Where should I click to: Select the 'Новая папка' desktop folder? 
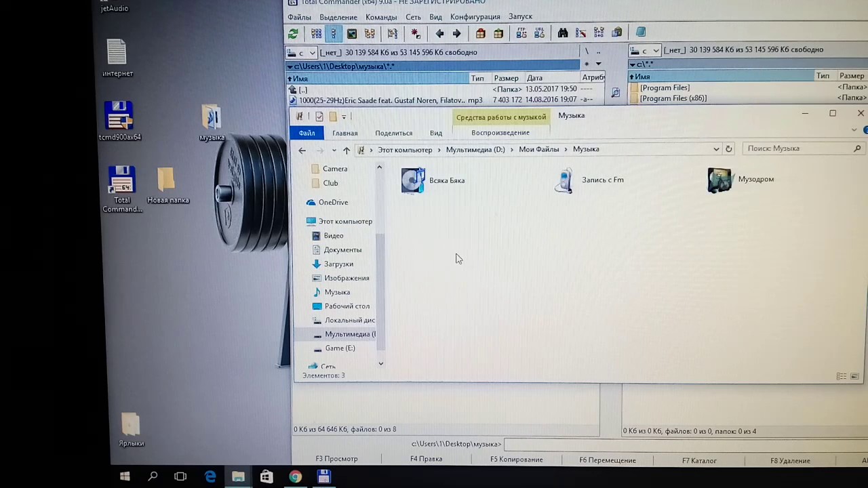(167, 186)
